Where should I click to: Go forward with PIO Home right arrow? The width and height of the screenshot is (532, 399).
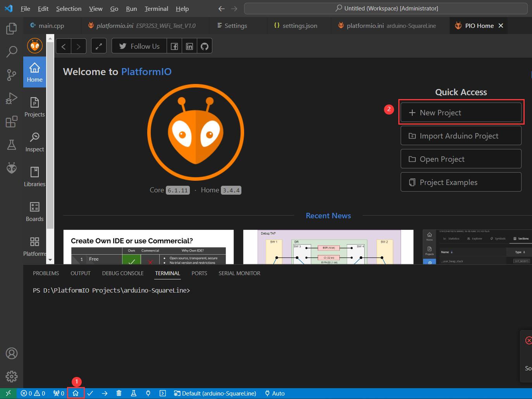click(x=79, y=46)
